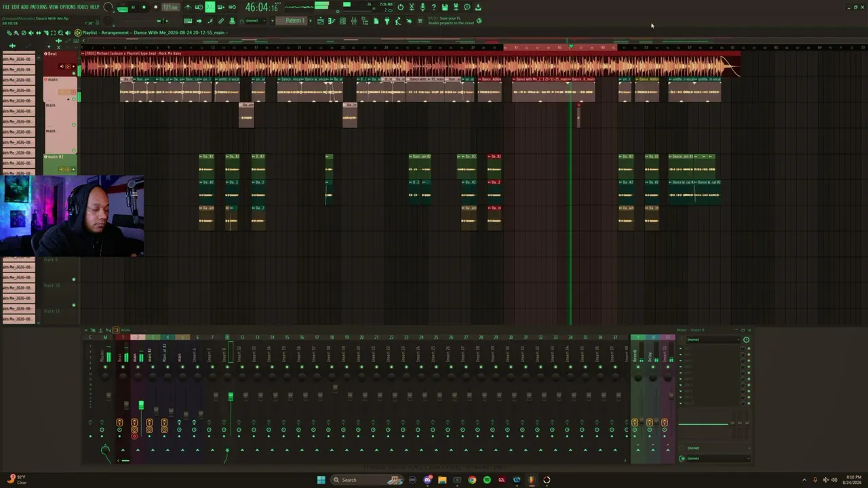The height and width of the screenshot is (488, 868).
Task: Select the Reverb mixer track
Action: pos(638,356)
